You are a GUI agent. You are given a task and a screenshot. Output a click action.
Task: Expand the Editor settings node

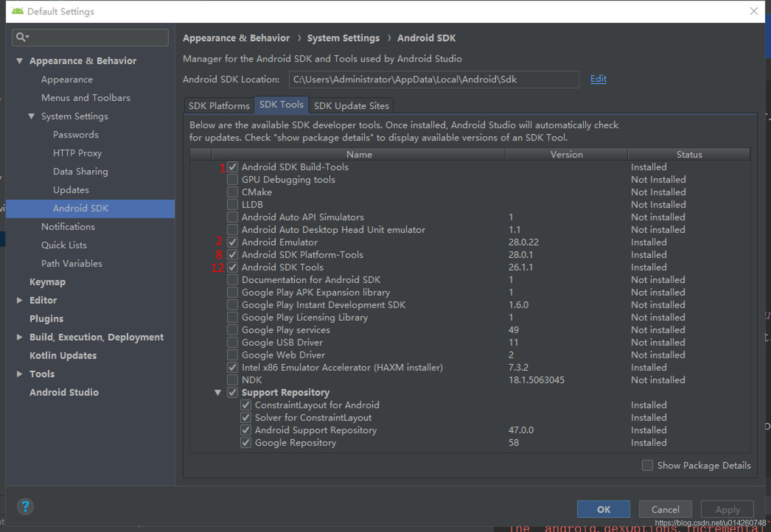(19, 300)
